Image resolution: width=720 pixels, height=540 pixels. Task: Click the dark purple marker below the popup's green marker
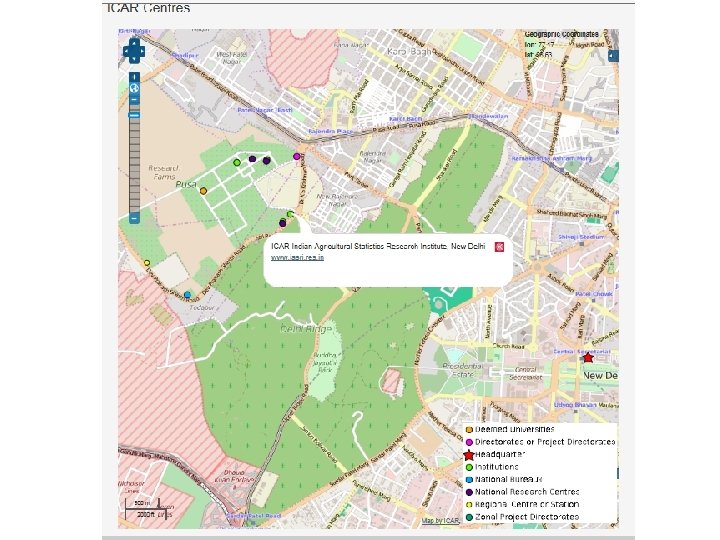click(x=282, y=224)
